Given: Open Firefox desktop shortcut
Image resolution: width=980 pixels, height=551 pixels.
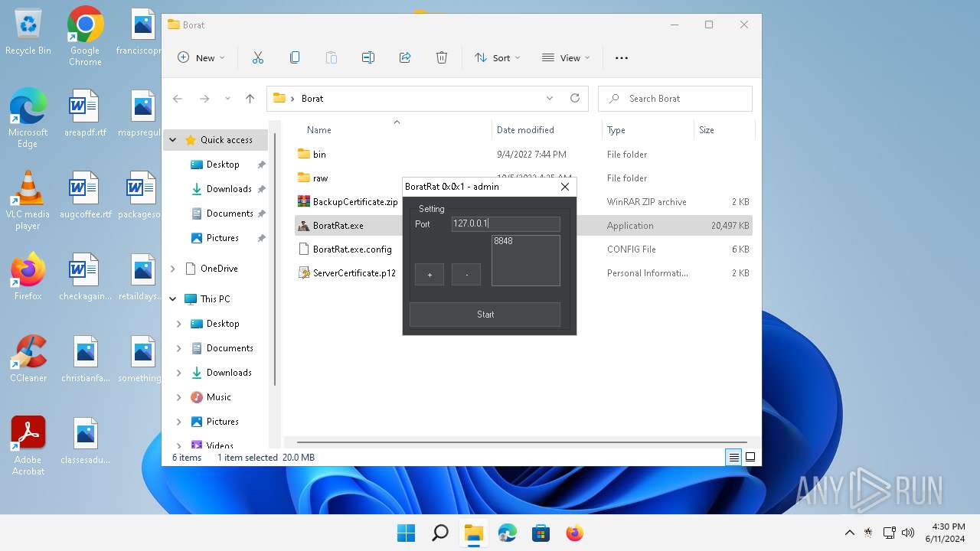Looking at the screenshot, I should (x=28, y=277).
